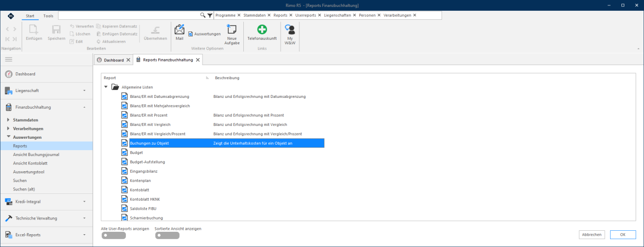The image size is (644, 247).
Task: Remove the Liegenschaften search filter
Action: (x=355, y=15)
